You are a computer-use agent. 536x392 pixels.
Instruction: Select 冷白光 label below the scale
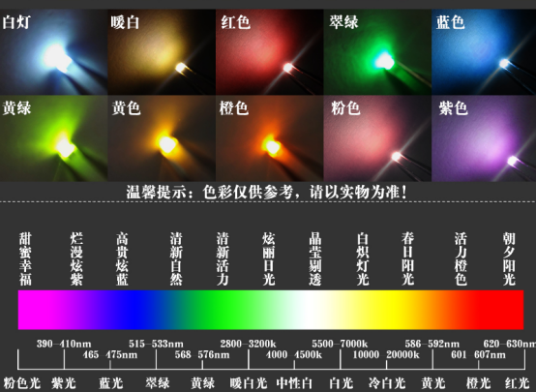coord(387,383)
